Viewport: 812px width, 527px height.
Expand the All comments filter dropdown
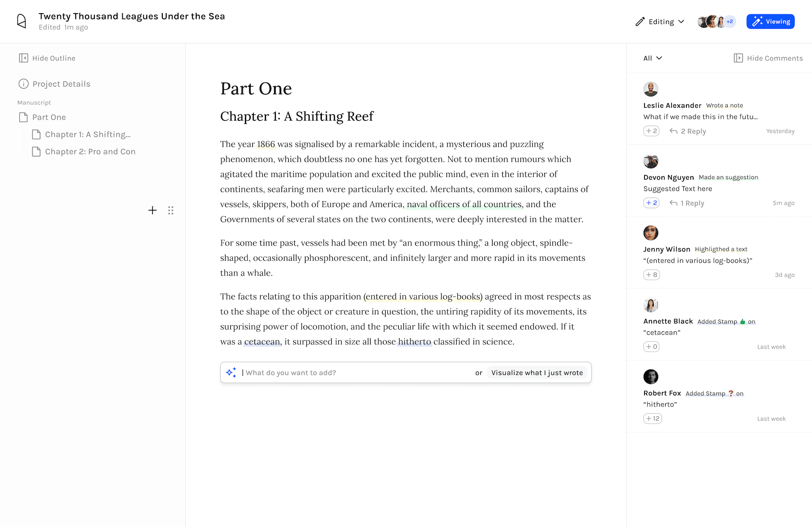[653, 58]
